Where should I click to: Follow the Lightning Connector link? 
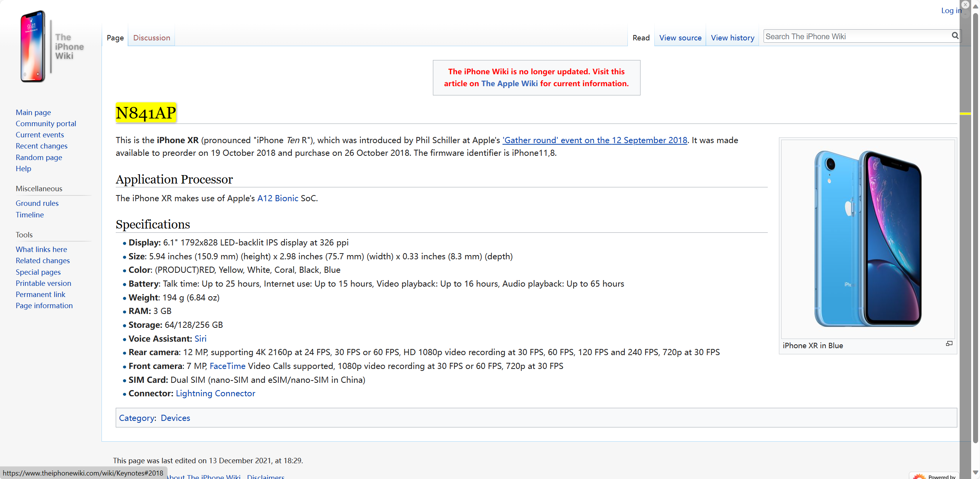tap(215, 393)
